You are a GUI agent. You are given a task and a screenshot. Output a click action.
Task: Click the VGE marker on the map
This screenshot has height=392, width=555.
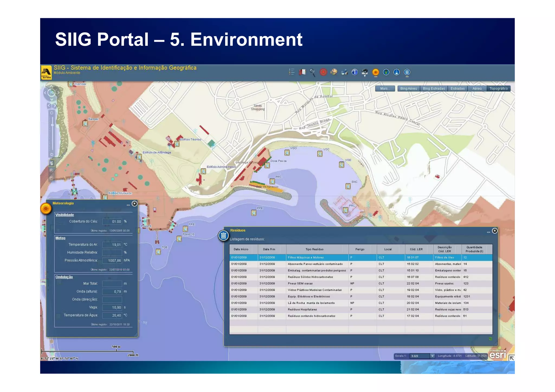[341, 165]
